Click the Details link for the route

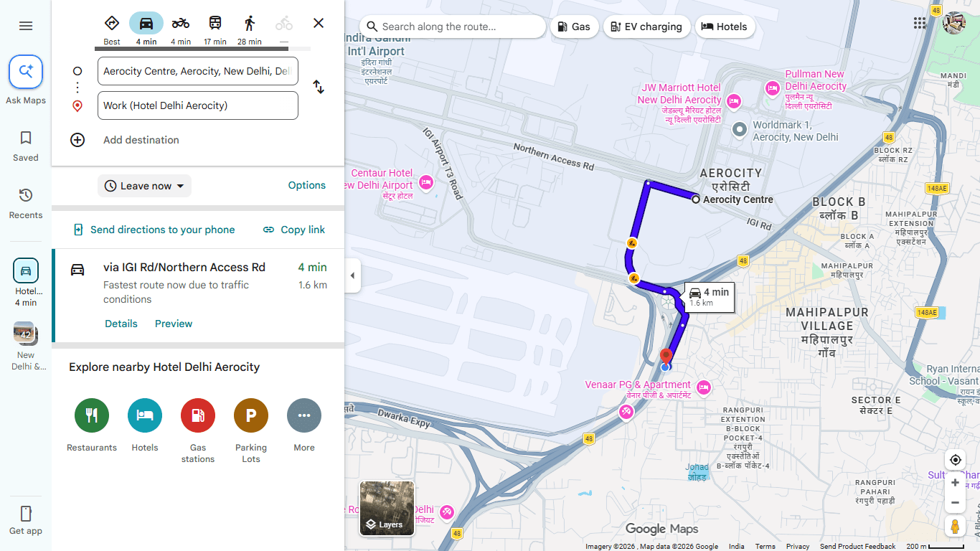121,324
